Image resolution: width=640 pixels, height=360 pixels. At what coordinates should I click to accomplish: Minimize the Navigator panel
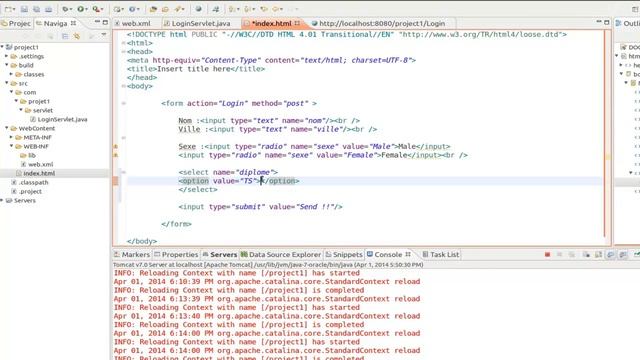coord(97,22)
